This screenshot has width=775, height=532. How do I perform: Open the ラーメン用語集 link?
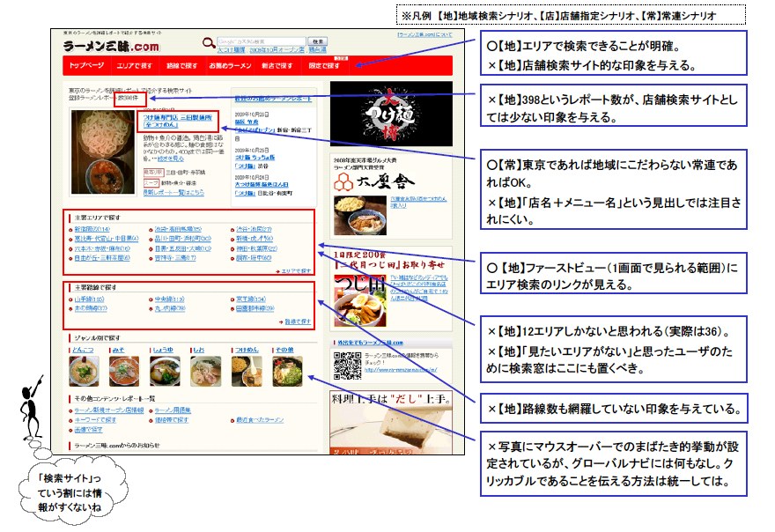[173, 410]
